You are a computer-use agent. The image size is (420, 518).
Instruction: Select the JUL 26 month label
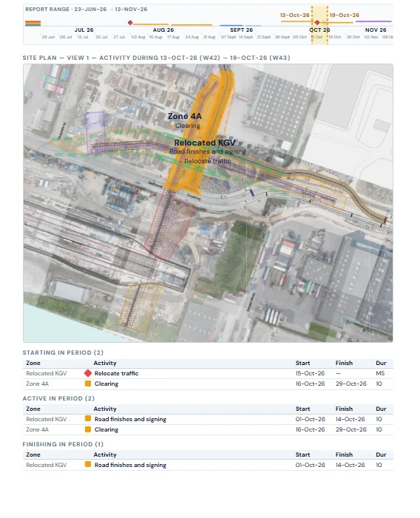pos(84,30)
